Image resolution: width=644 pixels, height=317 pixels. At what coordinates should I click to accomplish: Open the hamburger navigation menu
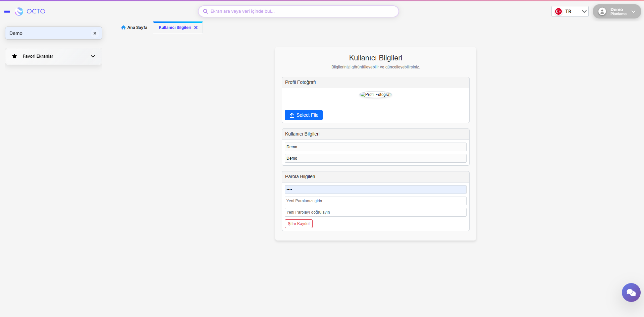(x=7, y=11)
